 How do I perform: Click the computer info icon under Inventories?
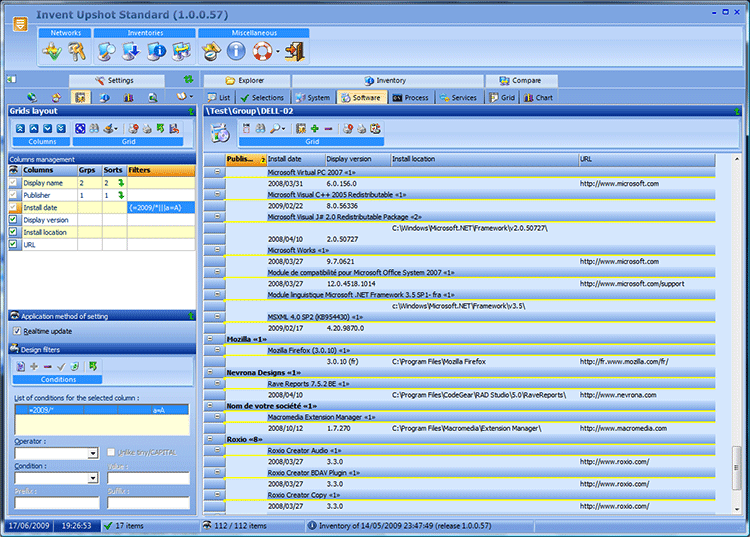tap(156, 51)
